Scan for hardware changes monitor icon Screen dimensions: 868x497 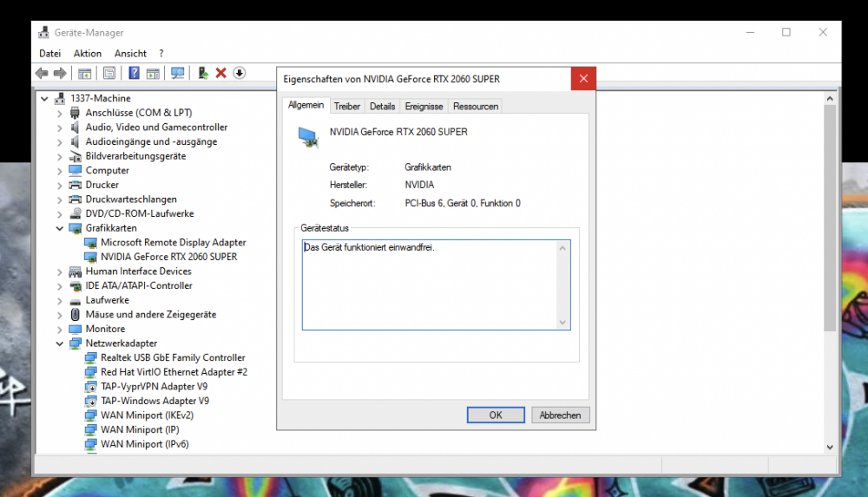(x=178, y=73)
